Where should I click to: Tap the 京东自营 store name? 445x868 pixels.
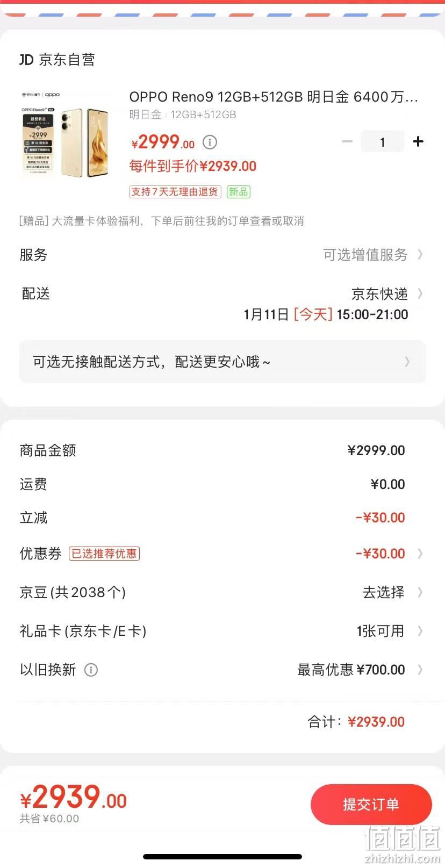click(67, 60)
